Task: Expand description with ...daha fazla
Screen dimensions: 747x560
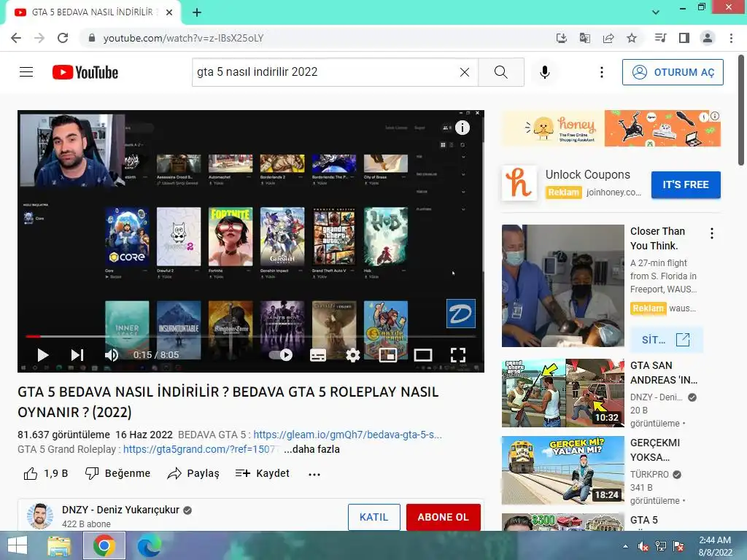Action: [311, 449]
